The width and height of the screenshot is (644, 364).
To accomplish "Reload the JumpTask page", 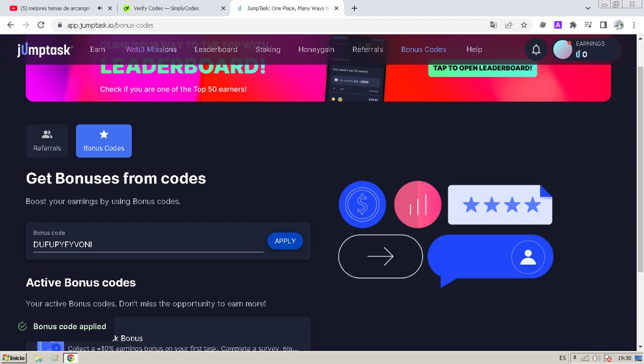I will [41, 25].
